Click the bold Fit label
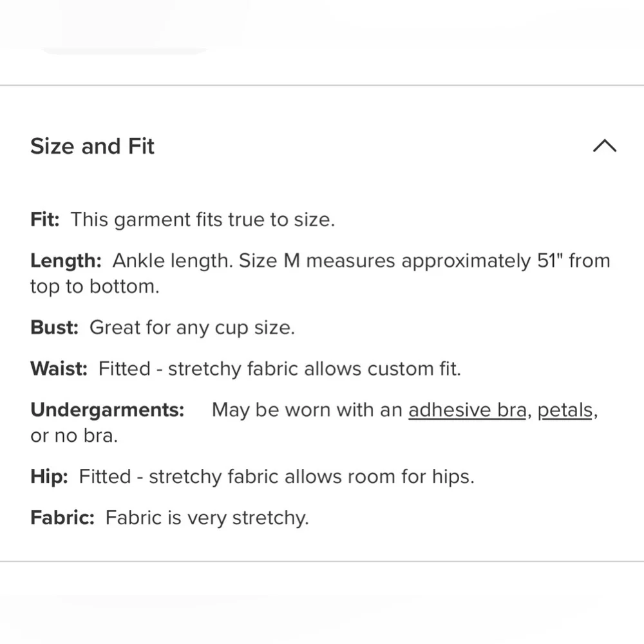The image size is (644, 644). tap(44, 220)
